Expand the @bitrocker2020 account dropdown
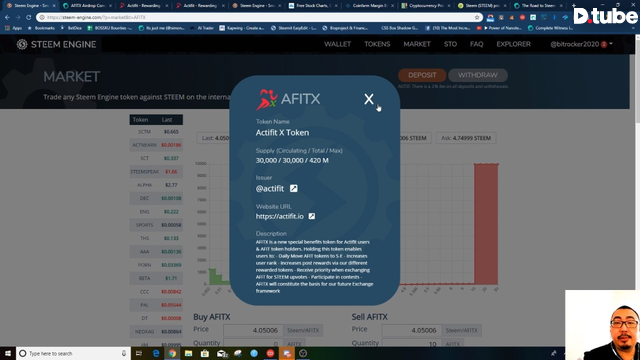Viewport: 640px width, 360px height. pyautogui.click(x=611, y=44)
